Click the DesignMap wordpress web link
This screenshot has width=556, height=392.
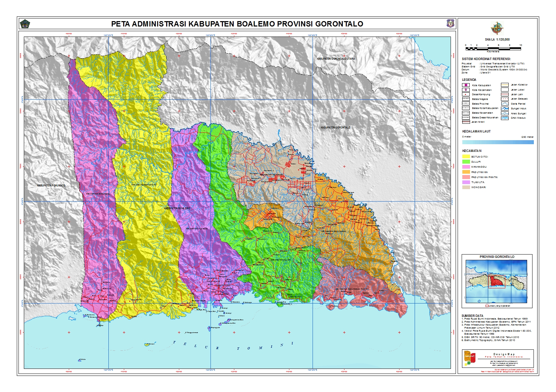coord(504,361)
